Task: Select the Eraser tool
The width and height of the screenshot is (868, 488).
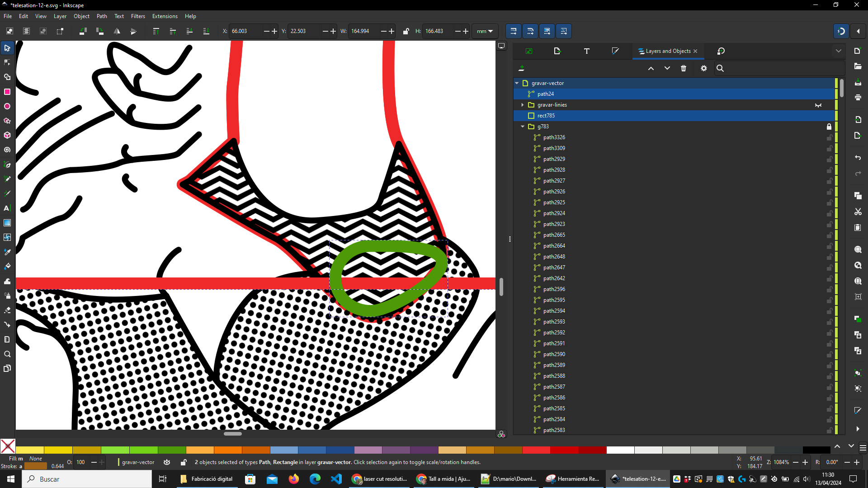Action: click(7, 310)
